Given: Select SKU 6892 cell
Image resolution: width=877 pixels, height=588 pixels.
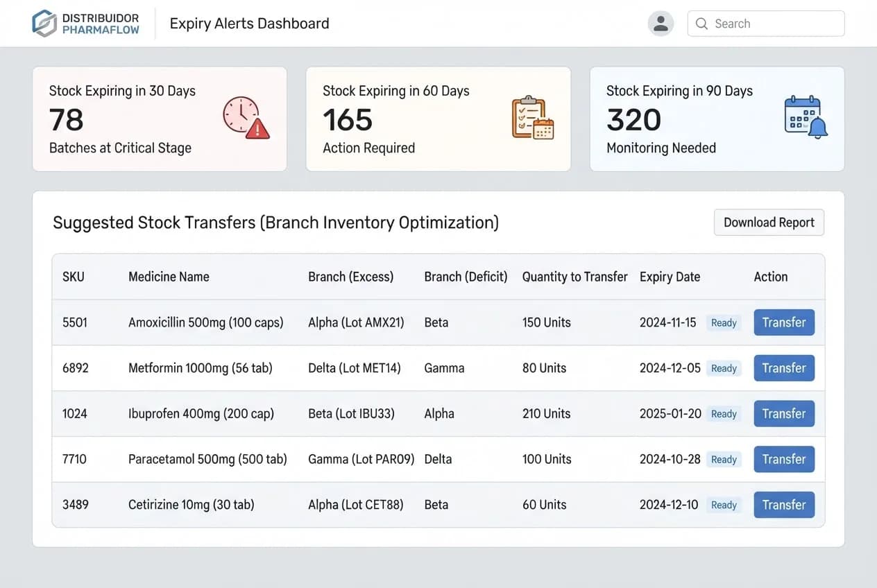Looking at the screenshot, I should point(76,368).
